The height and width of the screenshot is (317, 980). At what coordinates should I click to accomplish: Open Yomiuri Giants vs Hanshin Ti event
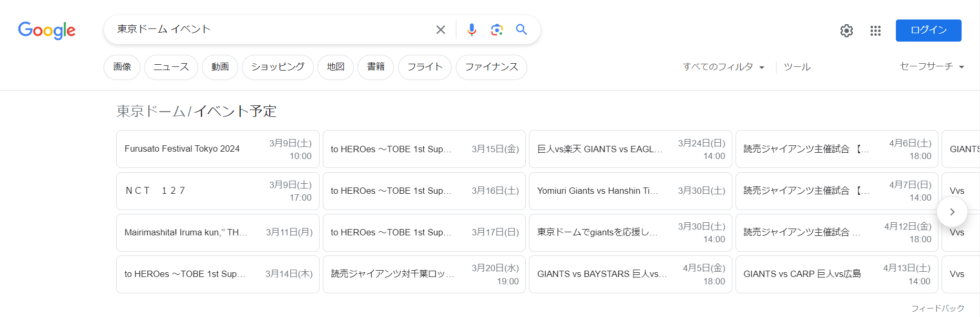(x=630, y=191)
